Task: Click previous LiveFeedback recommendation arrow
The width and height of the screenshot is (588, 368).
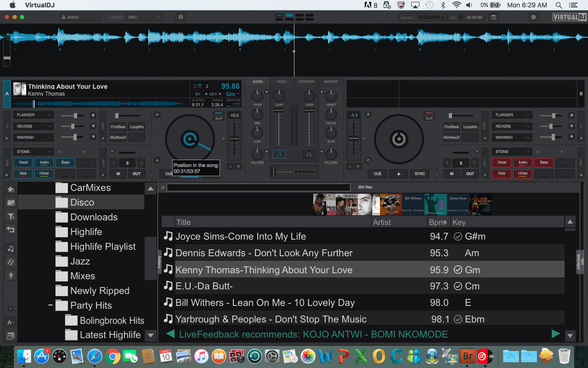Action: click(x=170, y=334)
